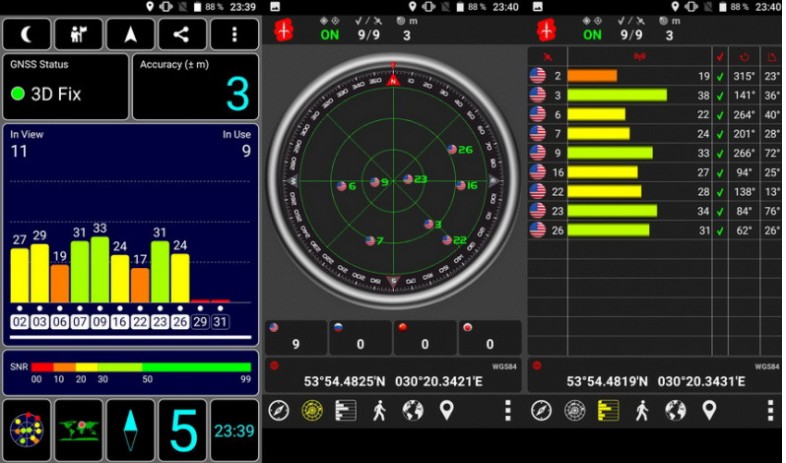
Task: Toggle night mode with the moon icon
Action: coord(28,34)
